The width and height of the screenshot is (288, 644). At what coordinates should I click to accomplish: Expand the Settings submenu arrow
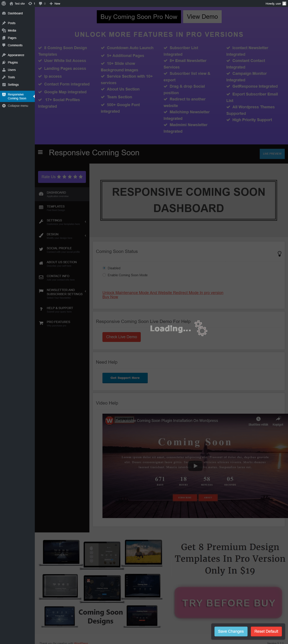[x=85, y=222]
